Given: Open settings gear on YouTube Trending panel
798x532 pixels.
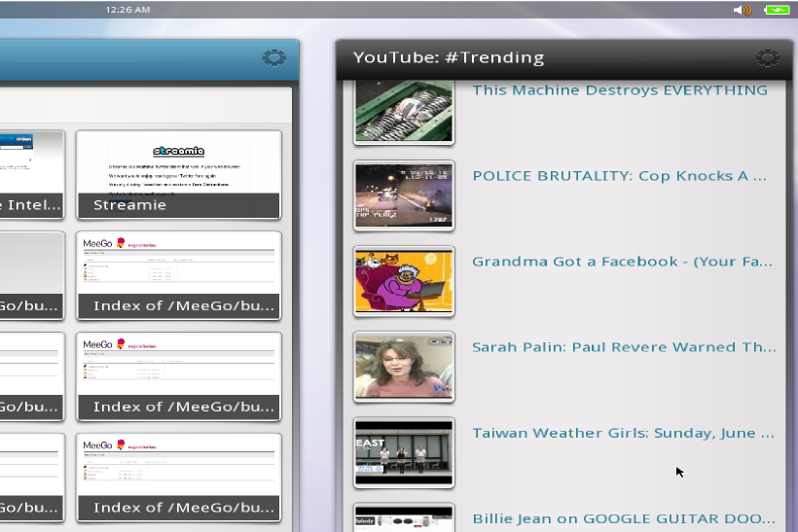Looking at the screenshot, I should tap(768, 58).
